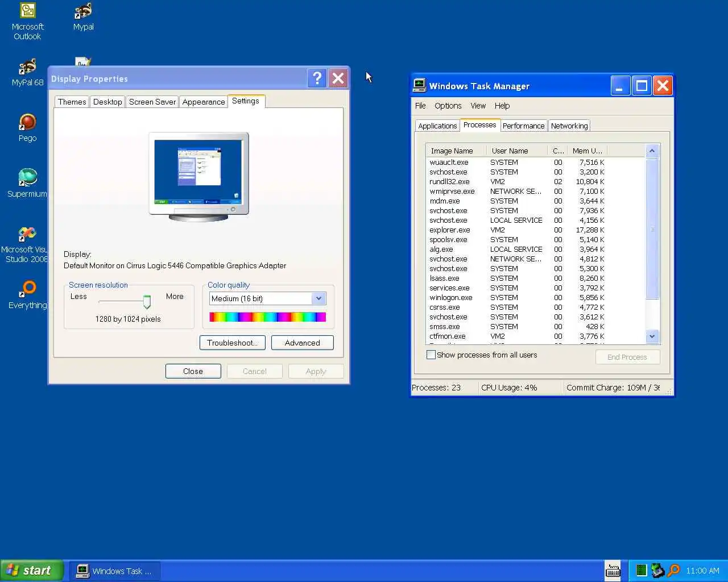
Task: Open the Performance tab in Task Manager
Action: pyautogui.click(x=523, y=126)
